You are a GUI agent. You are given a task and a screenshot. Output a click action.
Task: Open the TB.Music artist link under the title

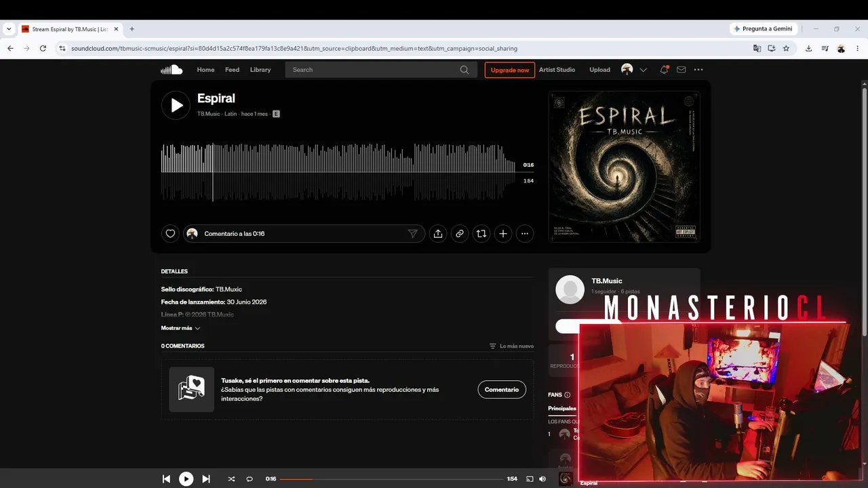209,114
